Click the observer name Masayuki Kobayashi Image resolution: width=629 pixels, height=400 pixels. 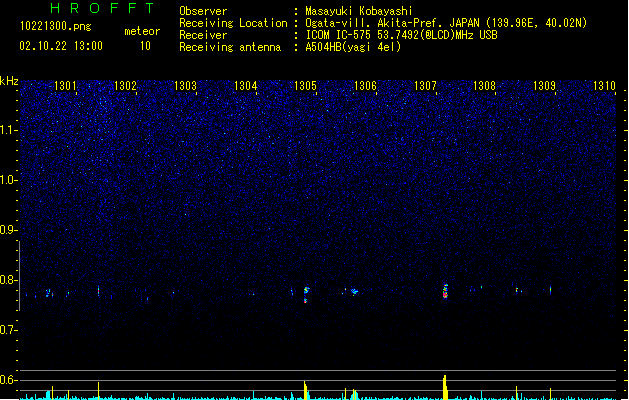point(359,11)
